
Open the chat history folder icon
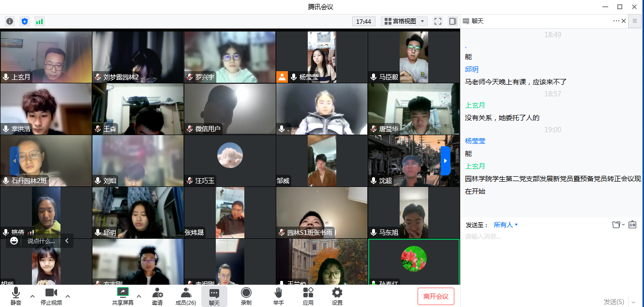[616, 224]
